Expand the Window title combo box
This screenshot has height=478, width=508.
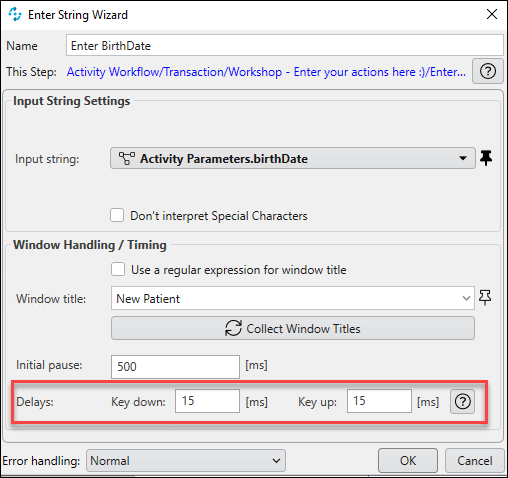point(293,298)
